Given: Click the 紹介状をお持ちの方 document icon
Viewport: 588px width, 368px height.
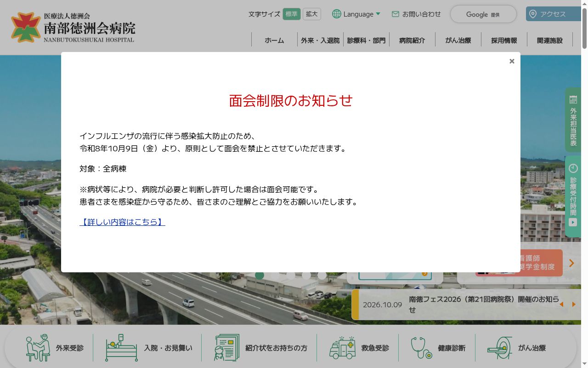Looking at the screenshot, I should (226, 348).
